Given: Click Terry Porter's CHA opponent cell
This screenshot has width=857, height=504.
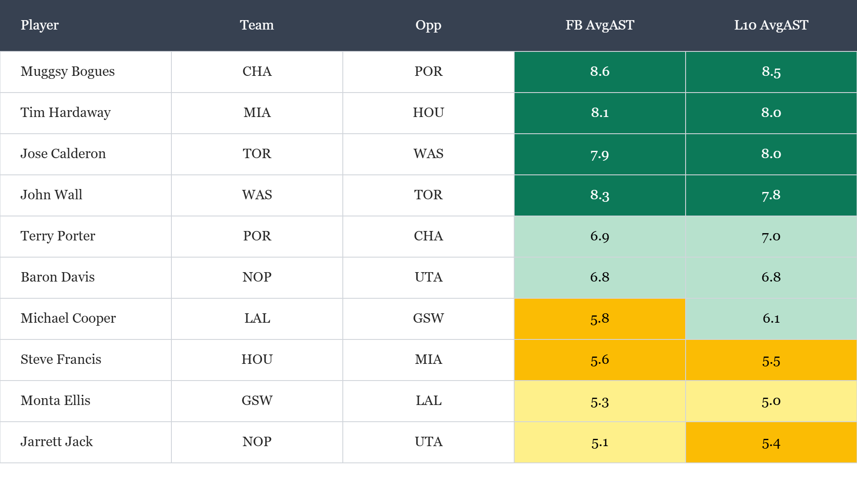Looking at the screenshot, I should [428, 236].
